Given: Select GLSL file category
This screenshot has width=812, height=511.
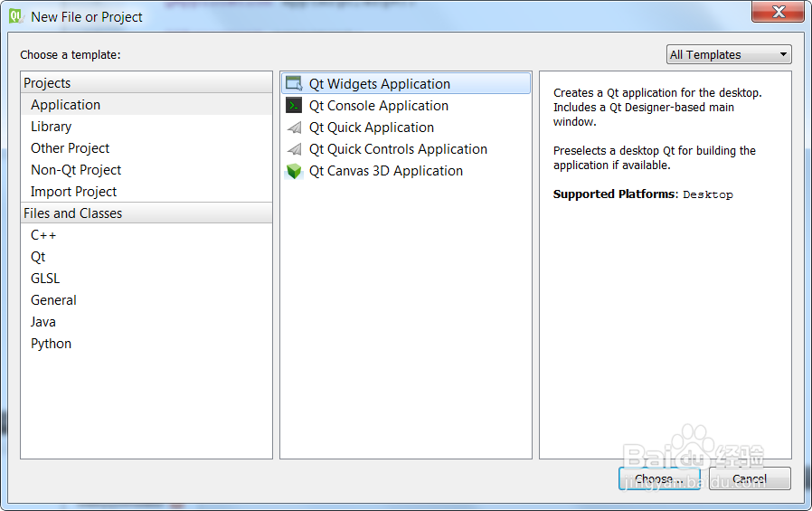Looking at the screenshot, I should pos(146,279).
